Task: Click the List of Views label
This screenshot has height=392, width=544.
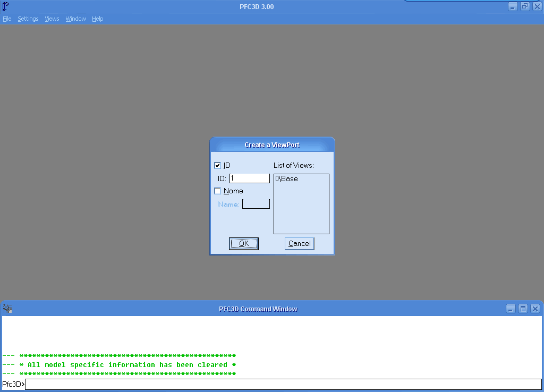Action: [x=293, y=166]
